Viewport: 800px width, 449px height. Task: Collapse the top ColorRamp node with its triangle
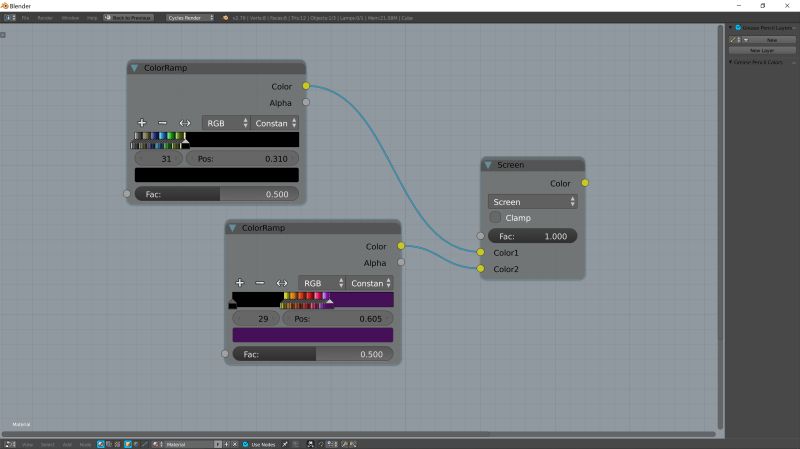point(134,68)
